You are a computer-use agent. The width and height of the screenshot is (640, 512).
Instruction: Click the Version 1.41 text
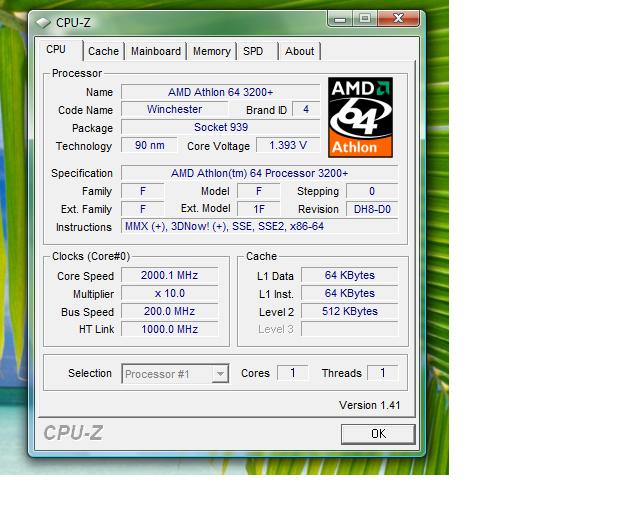(x=369, y=405)
